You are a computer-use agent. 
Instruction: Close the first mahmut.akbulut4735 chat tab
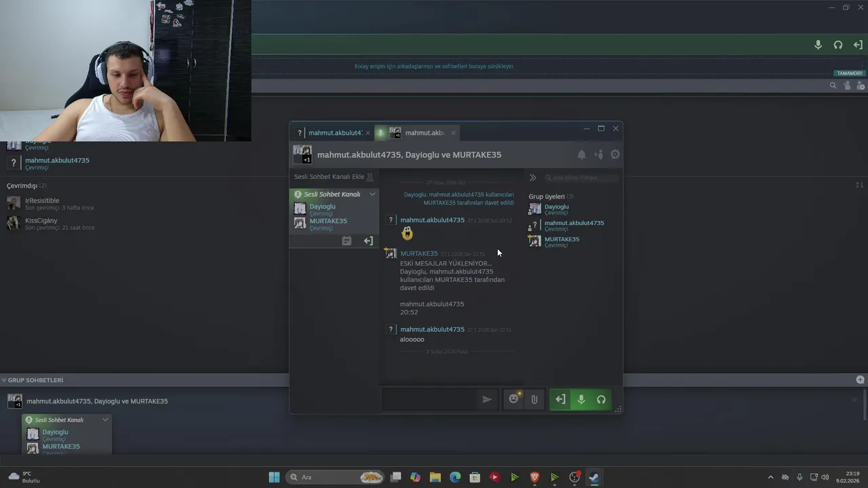pyautogui.click(x=368, y=133)
